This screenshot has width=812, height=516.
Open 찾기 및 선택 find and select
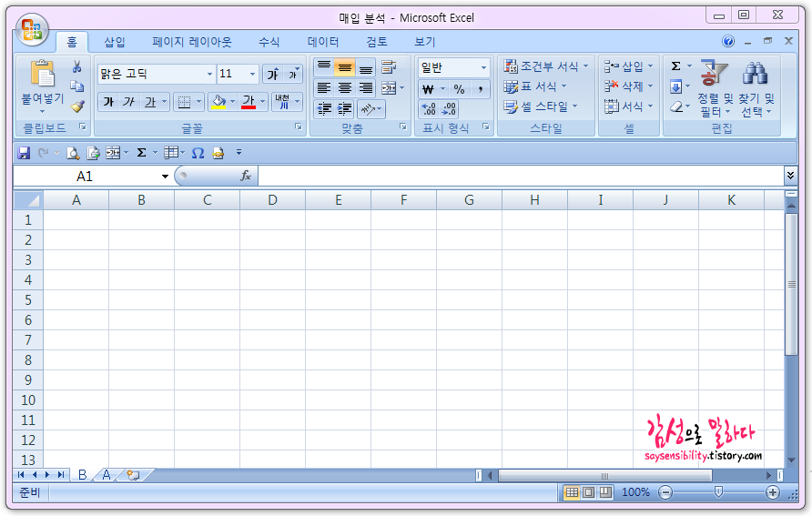756,88
